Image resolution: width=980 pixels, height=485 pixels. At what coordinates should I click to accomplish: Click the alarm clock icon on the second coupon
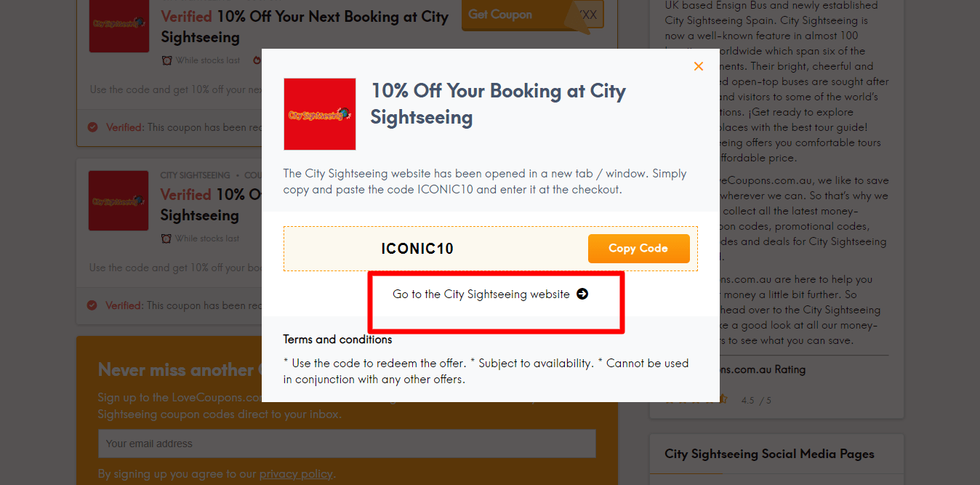click(x=166, y=239)
